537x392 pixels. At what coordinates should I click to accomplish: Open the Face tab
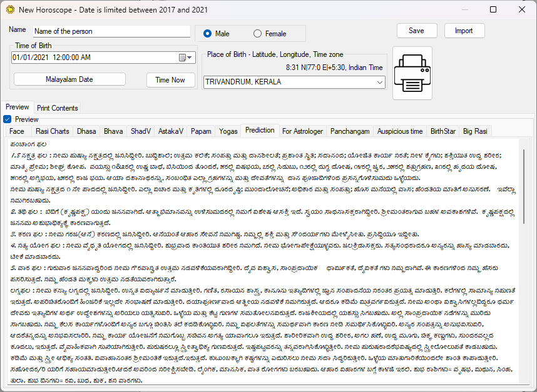point(16,131)
